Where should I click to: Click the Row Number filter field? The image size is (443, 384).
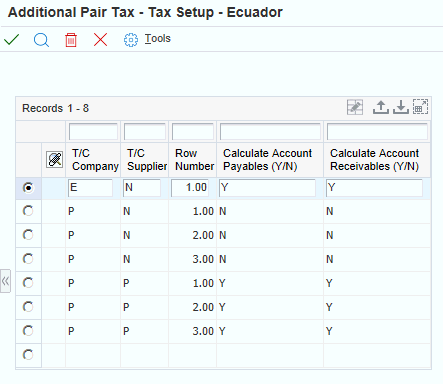[x=193, y=132]
